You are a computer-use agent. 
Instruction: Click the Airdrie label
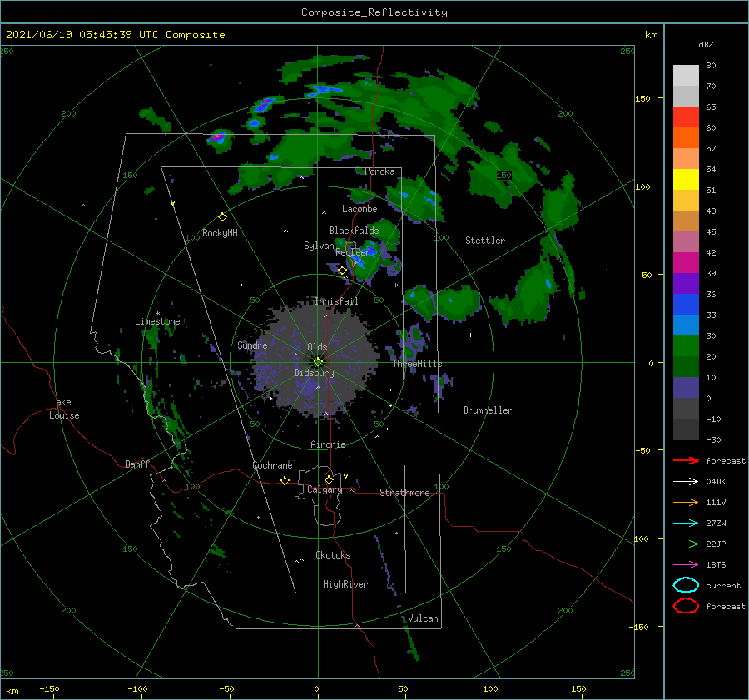(x=328, y=444)
